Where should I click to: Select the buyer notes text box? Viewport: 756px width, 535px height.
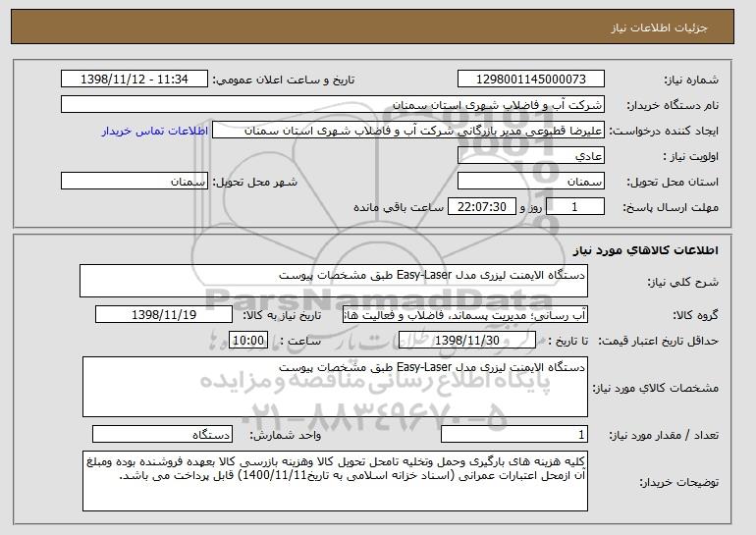[x=335, y=481]
